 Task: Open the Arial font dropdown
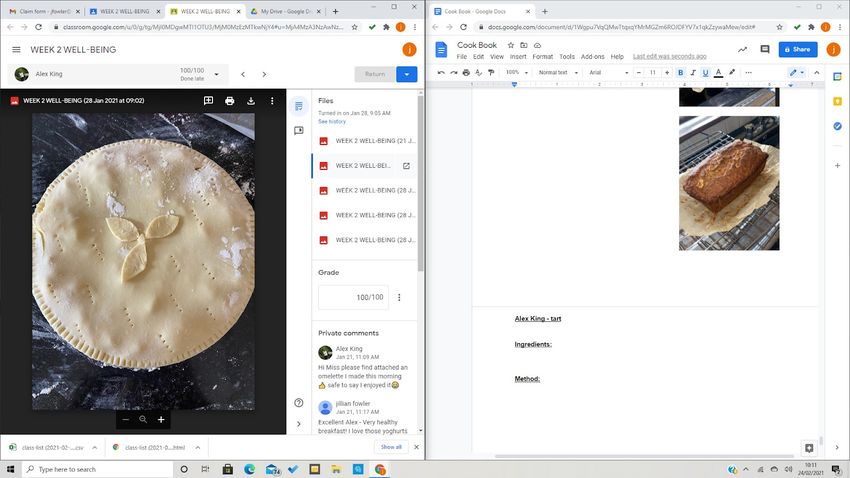coord(609,72)
